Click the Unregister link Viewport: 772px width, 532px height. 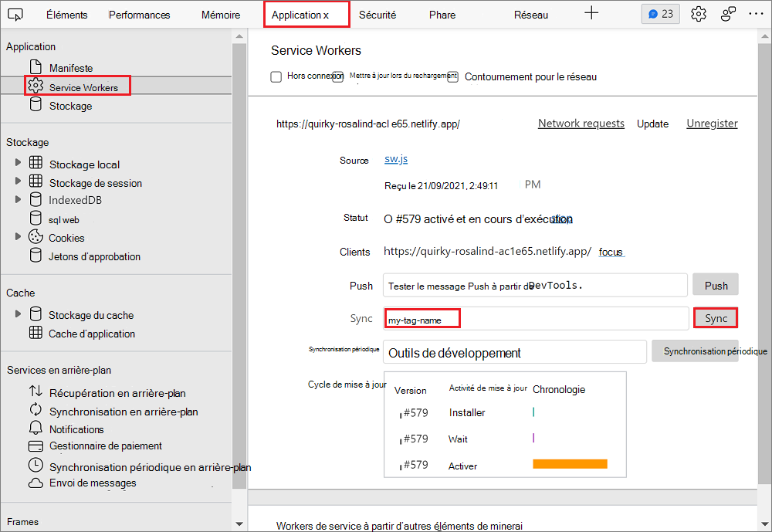coord(712,124)
